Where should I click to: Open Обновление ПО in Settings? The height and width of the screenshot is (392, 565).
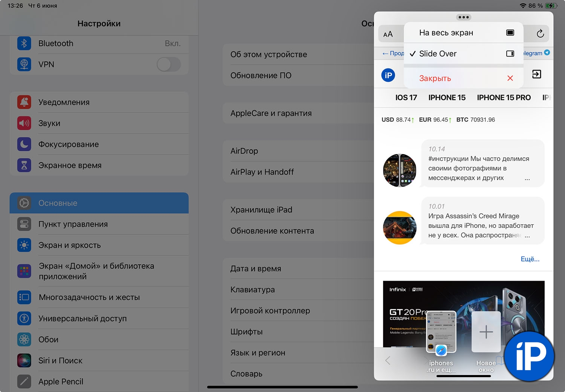[298, 75]
